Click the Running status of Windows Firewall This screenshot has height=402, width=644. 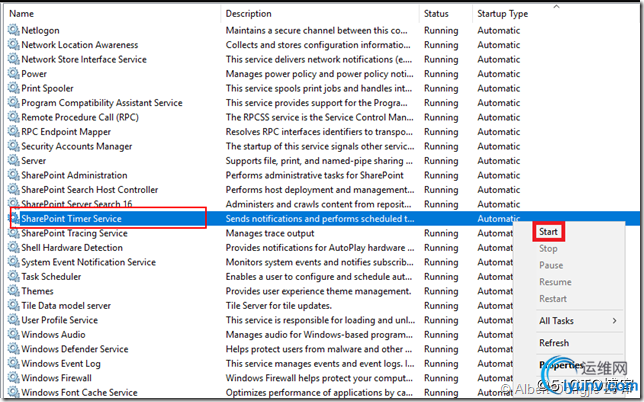(441, 378)
